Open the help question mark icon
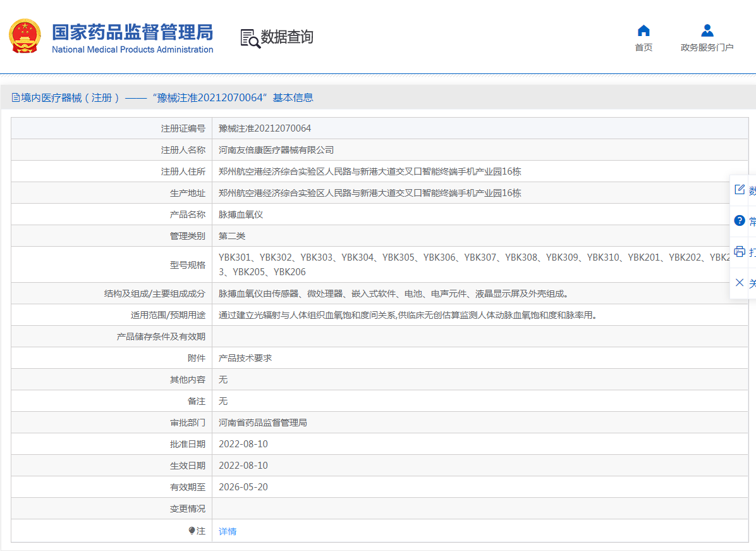Screen dimensions: 756x551 coord(739,221)
